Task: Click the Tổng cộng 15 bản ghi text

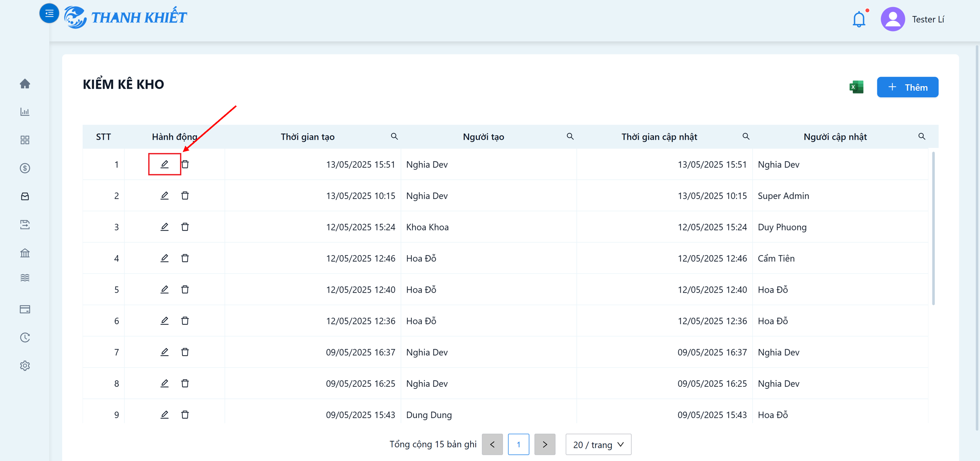Action: click(x=433, y=444)
